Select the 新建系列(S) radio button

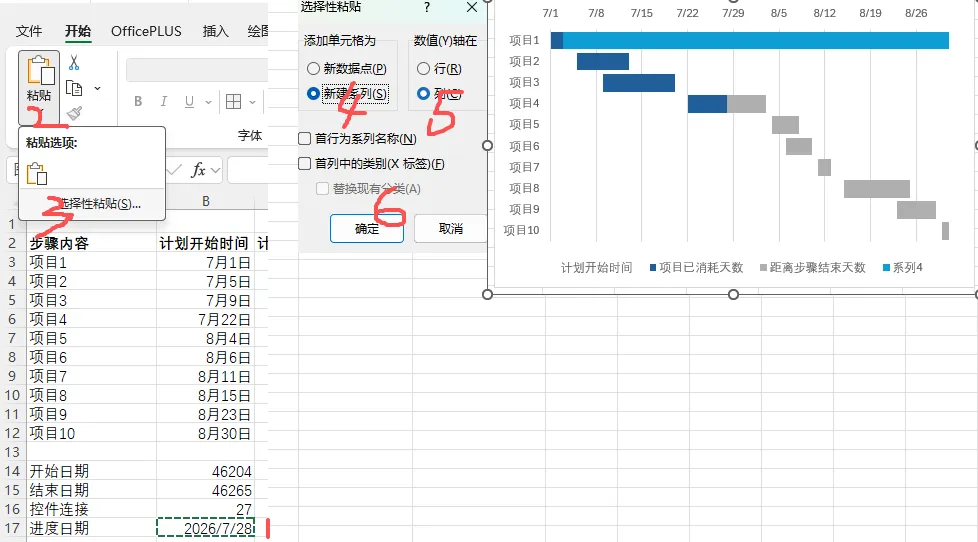coord(313,94)
